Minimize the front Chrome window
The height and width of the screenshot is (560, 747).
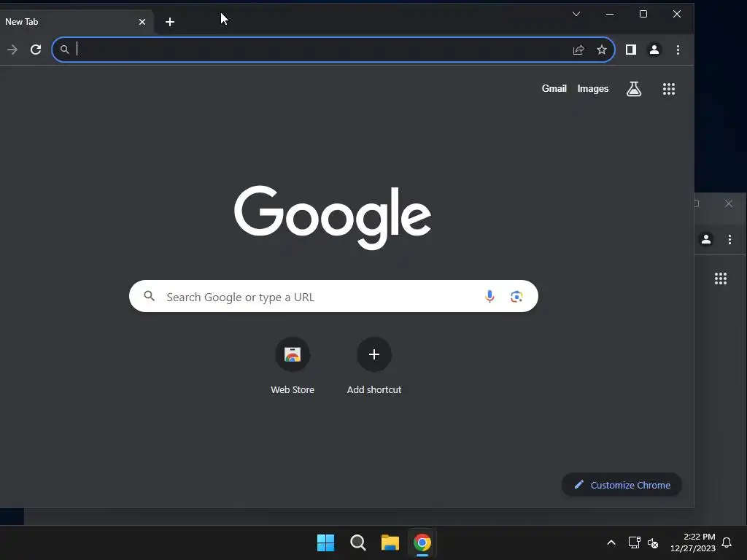point(609,14)
